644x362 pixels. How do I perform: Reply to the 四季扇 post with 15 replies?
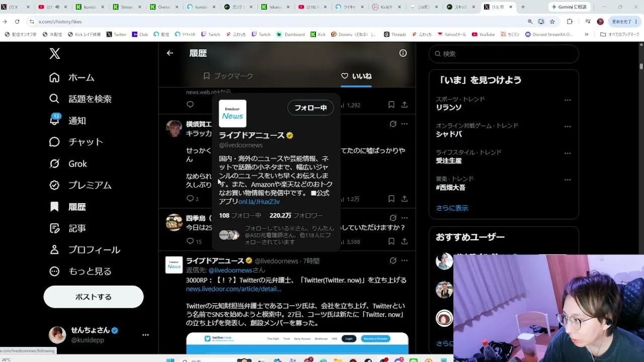[x=190, y=241]
